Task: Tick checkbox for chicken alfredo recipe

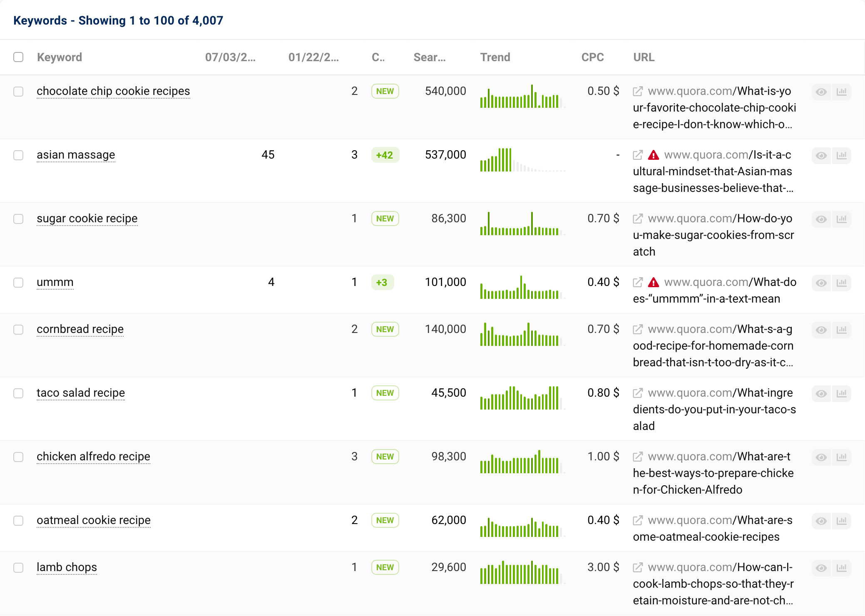Action: click(18, 457)
